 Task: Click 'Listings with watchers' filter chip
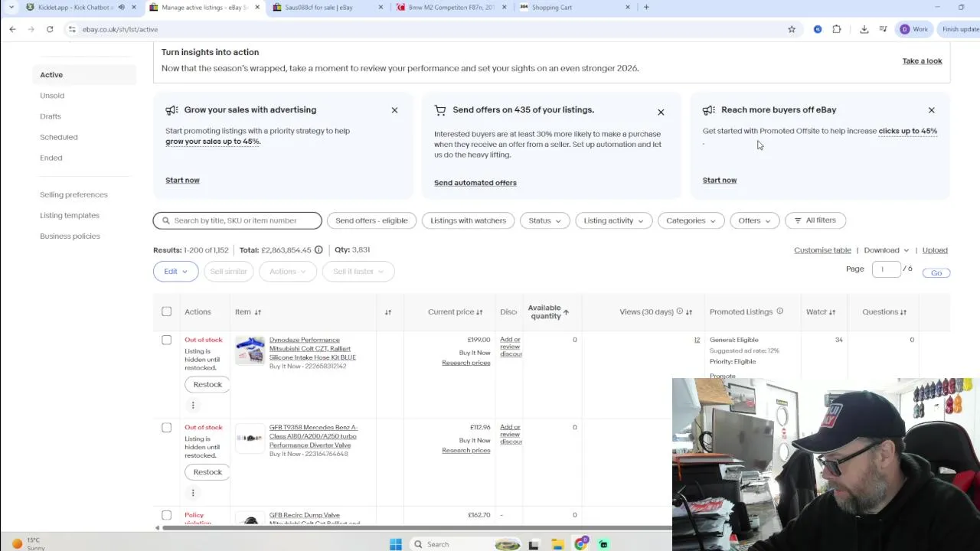[468, 220]
